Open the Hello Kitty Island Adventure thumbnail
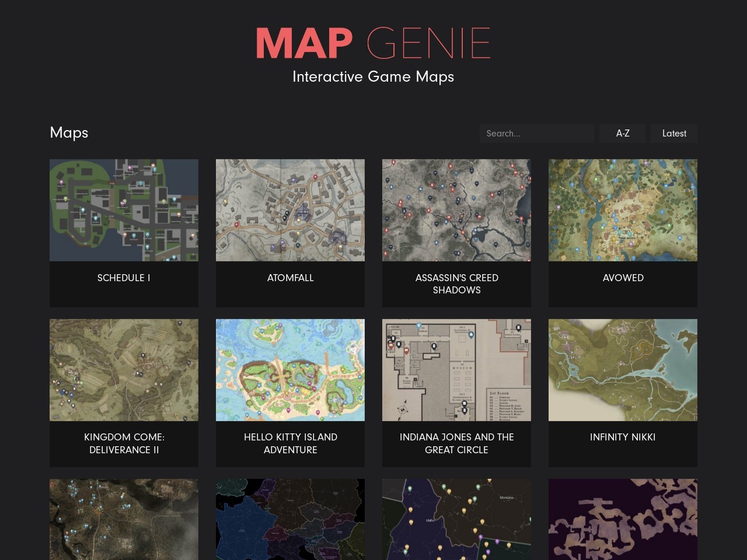747x560 pixels. click(x=290, y=370)
